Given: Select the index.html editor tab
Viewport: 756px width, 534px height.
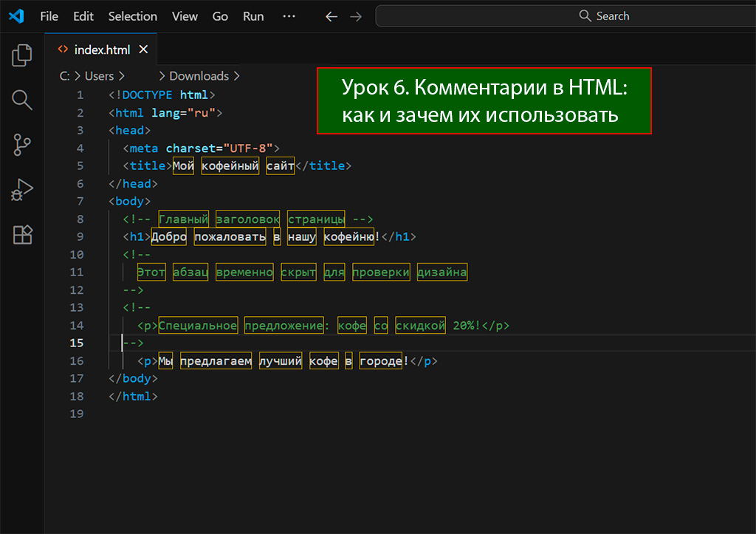Looking at the screenshot, I should 102,49.
